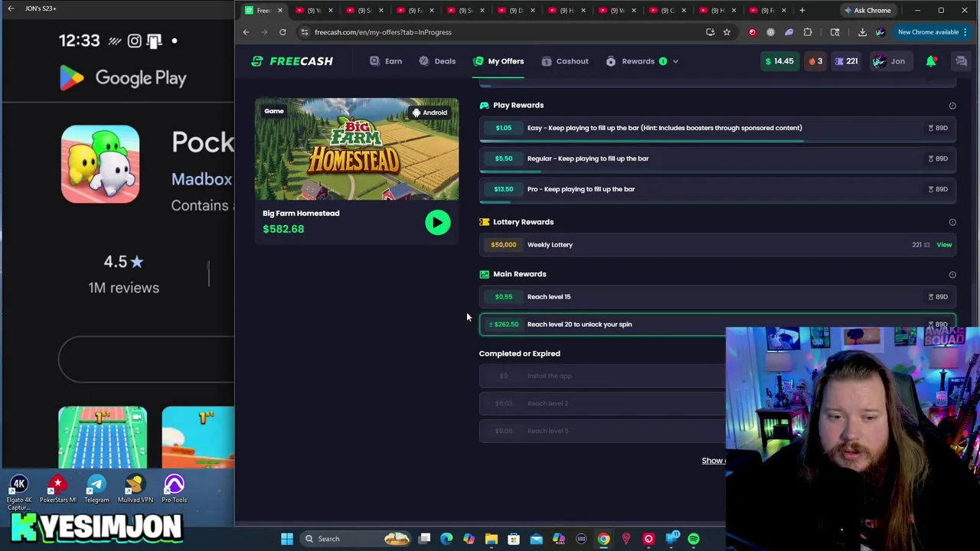The width and height of the screenshot is (980, 551).
Task: Go back in Chrome
Action: [x=246, y=32]
